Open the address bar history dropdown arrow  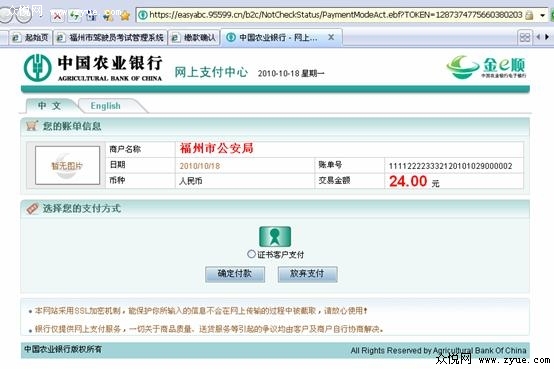542,15
